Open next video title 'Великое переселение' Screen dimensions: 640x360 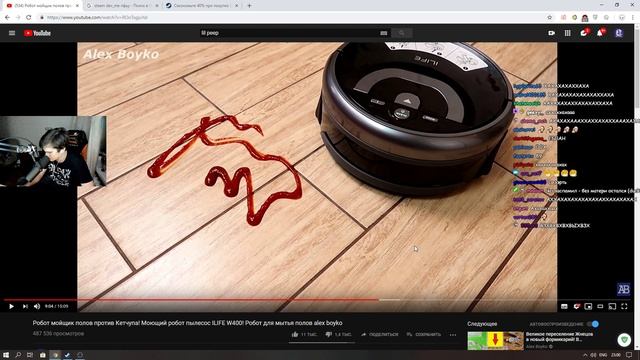(x=559, y=336)
